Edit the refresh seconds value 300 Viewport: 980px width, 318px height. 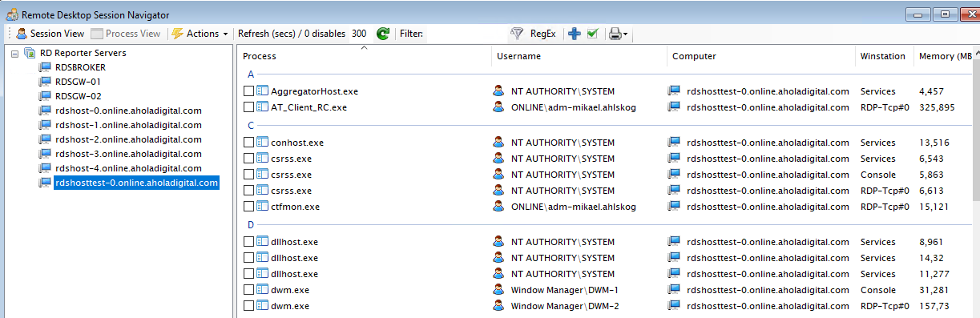pyautogui.click(x=359, y=34)
